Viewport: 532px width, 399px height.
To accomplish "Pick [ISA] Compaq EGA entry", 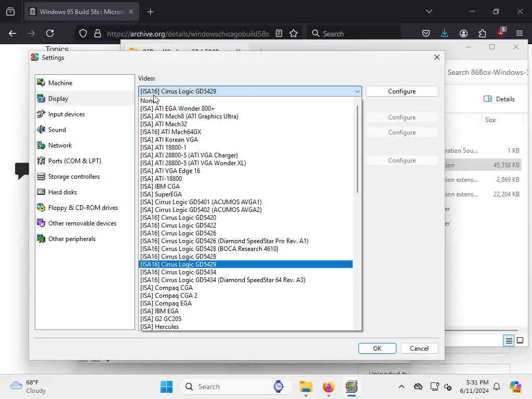I will pyautogui.click(x=246, y=303).
